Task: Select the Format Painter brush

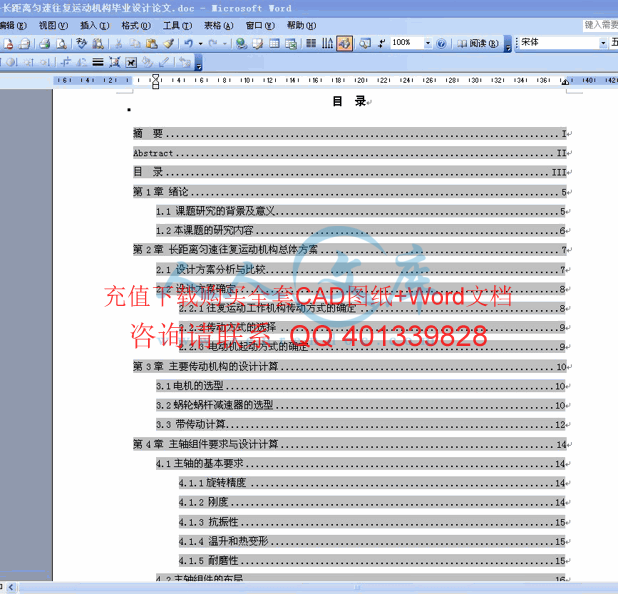Action: 169,43
